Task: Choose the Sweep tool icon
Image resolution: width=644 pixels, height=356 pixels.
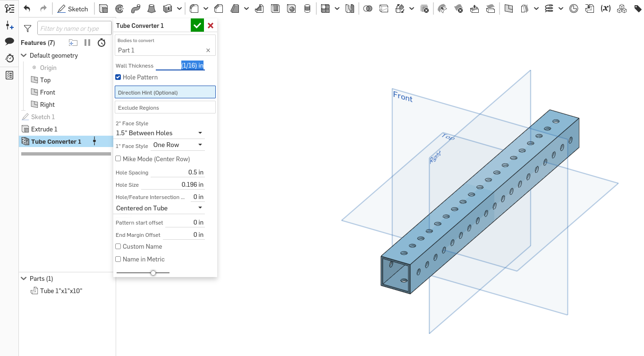Action: coord(136,9)
